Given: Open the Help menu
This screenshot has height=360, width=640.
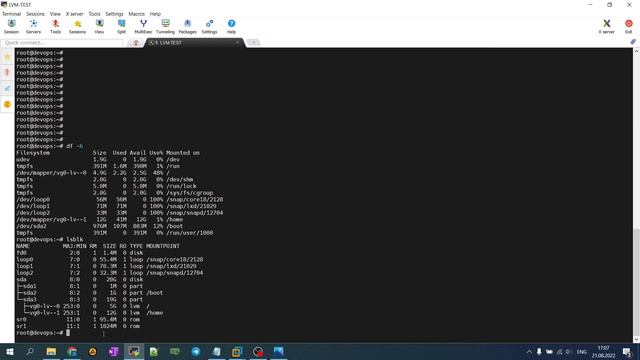Looking at the screenshot, I should 155,14.
